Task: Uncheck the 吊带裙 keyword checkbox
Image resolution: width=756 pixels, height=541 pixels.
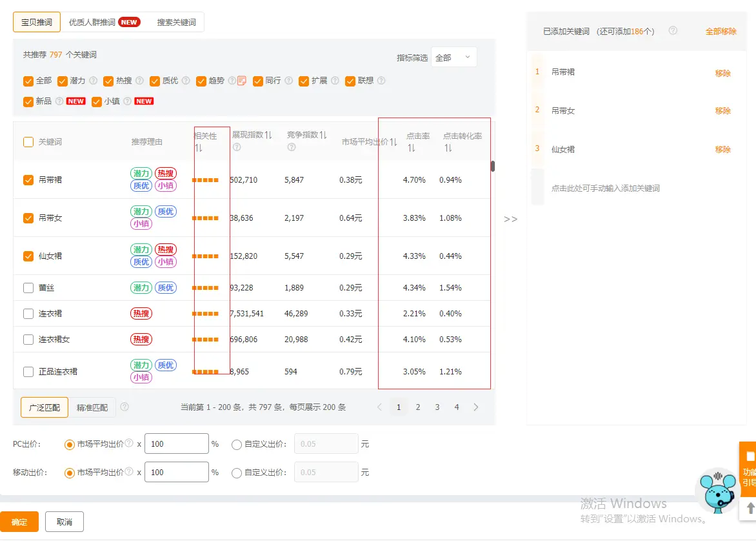Action: coord(28,180)
